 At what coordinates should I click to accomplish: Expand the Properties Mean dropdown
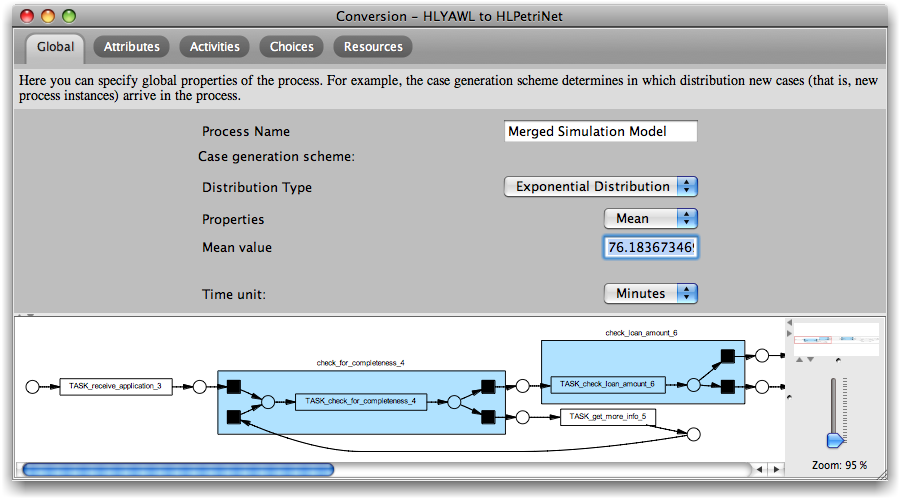650,219
